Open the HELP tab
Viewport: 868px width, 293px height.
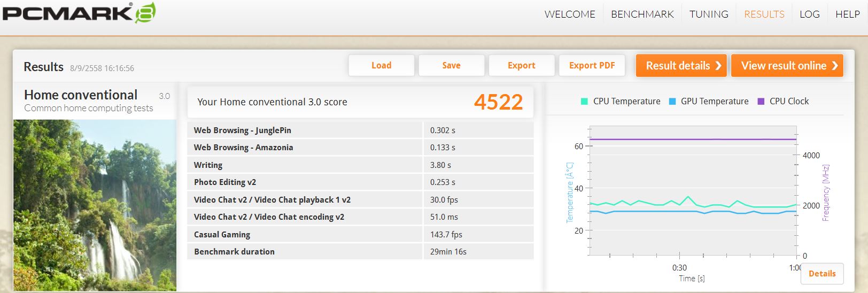(848, 14)
